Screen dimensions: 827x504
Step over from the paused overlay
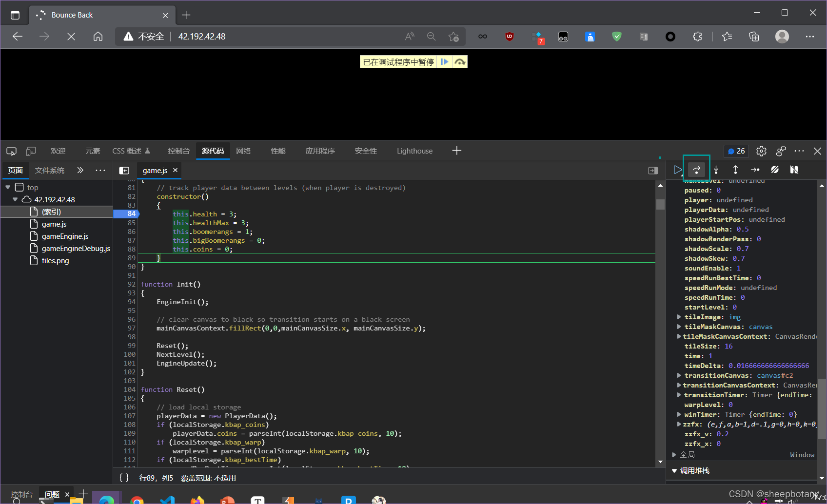459,62
